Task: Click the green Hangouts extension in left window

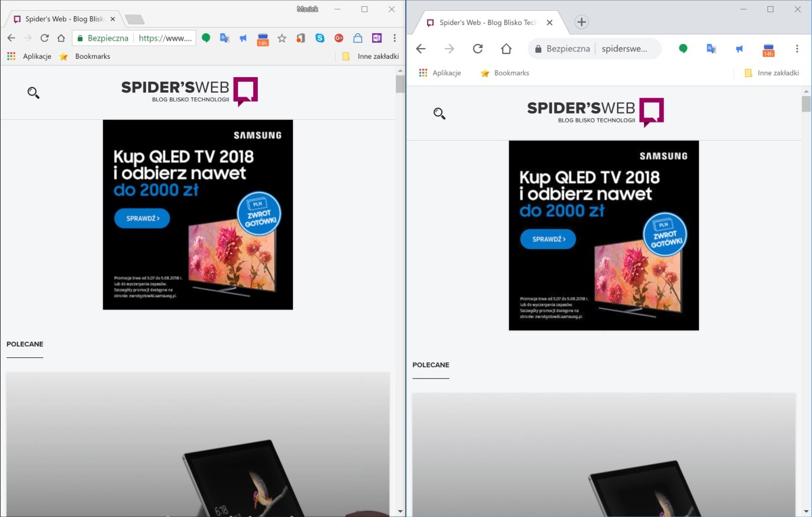Action: [x=206, y=38]
